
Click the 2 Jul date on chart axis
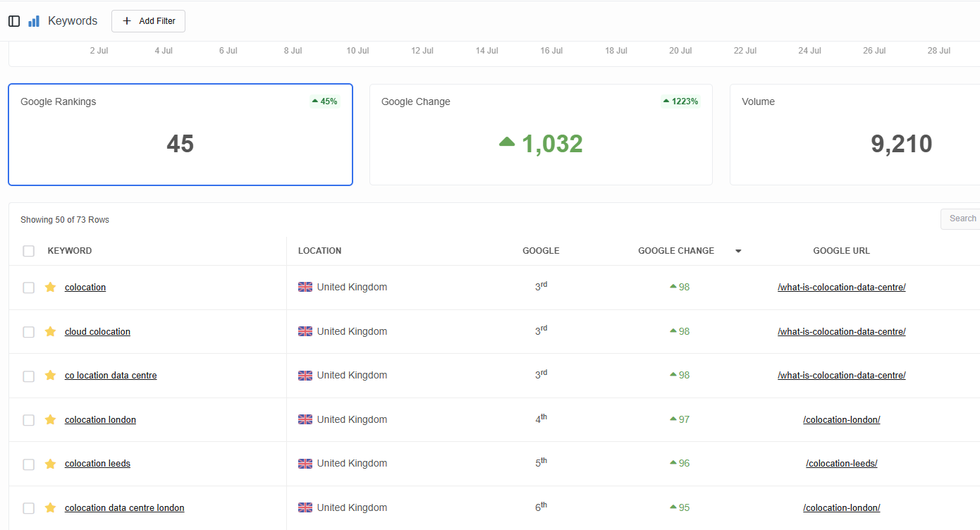pyautogui.click(x=98, y=51)
